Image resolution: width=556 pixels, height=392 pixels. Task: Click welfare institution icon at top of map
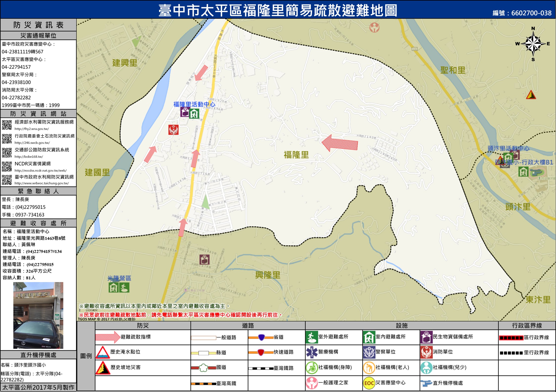coord(374,27)
